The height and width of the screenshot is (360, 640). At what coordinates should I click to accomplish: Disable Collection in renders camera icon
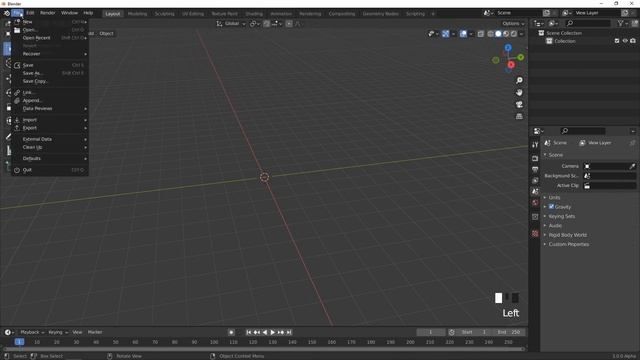633,41
